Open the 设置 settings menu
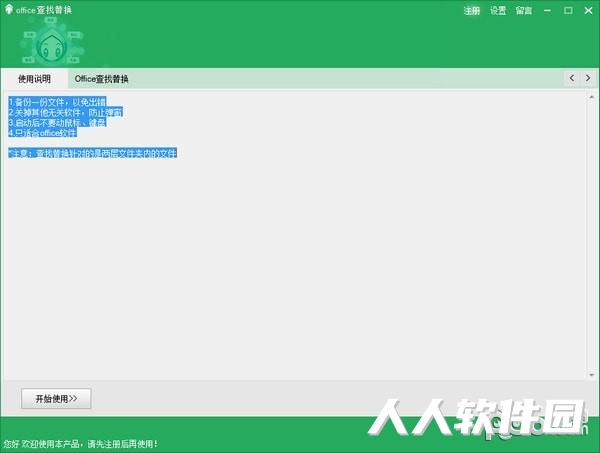600x453 pixels. tap(498, 10)
